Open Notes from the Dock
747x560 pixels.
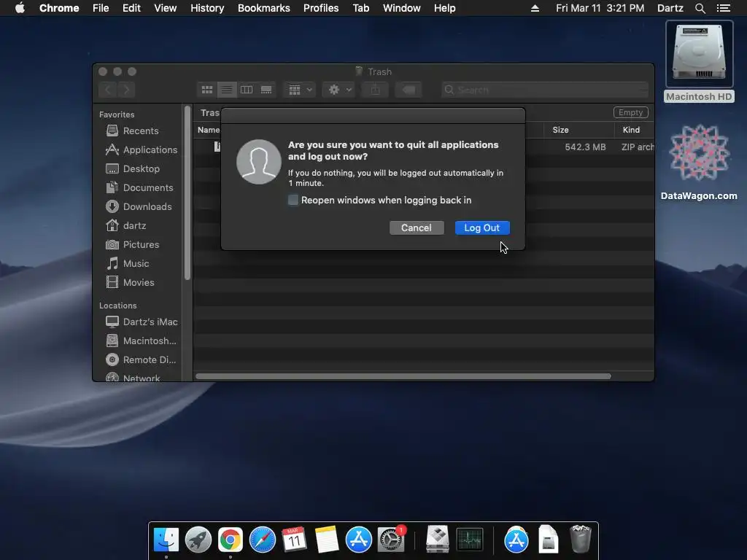(x=327, y=540)
